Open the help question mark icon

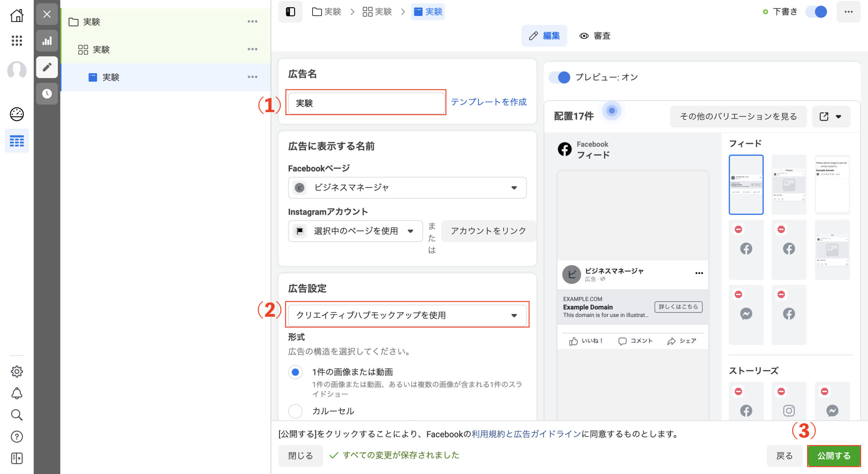[x=17, y=437]
